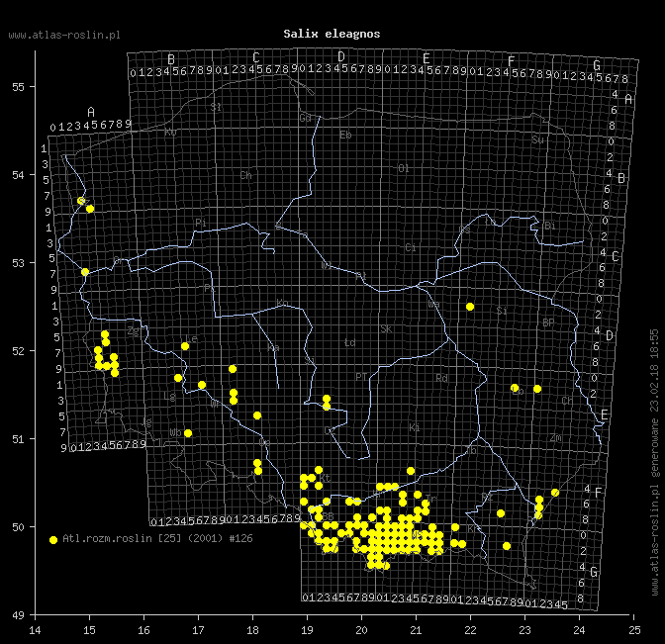Click the Pi city label

pyautogui.click(x=201, y=223)
